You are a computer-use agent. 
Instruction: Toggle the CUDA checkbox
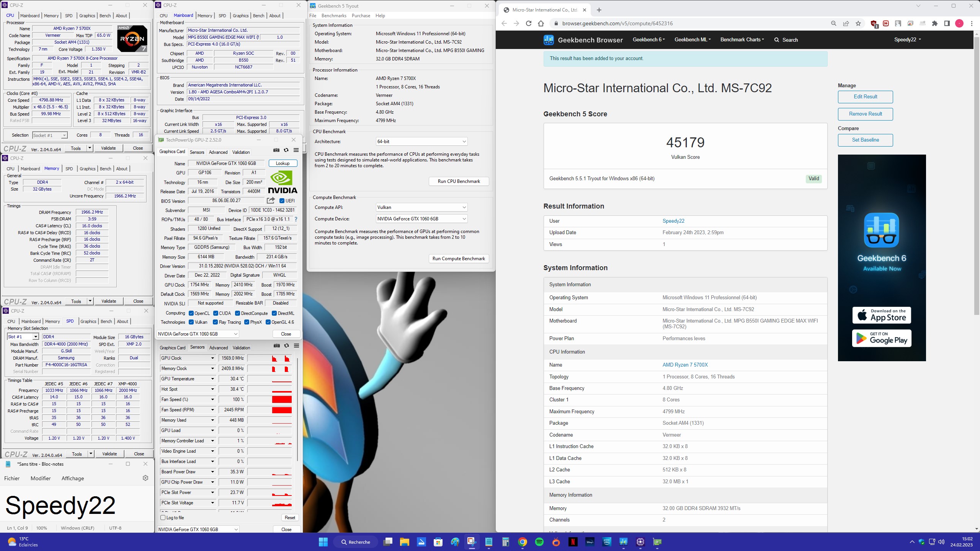coord(216,313)
